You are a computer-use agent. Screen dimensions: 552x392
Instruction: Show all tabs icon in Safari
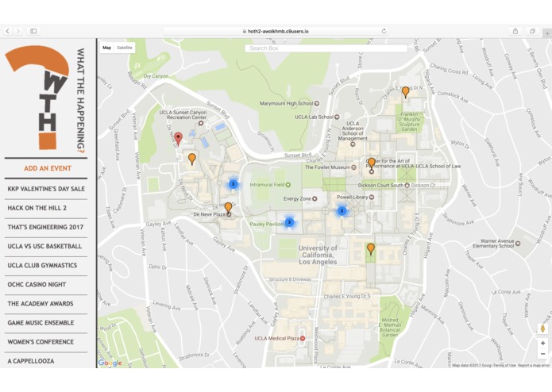point(532,31)
